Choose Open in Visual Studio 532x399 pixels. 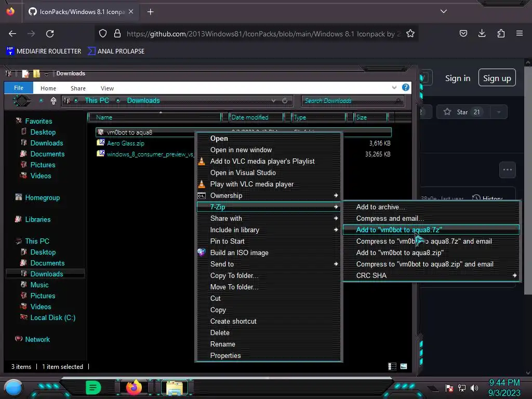click(x=269, y=172)
